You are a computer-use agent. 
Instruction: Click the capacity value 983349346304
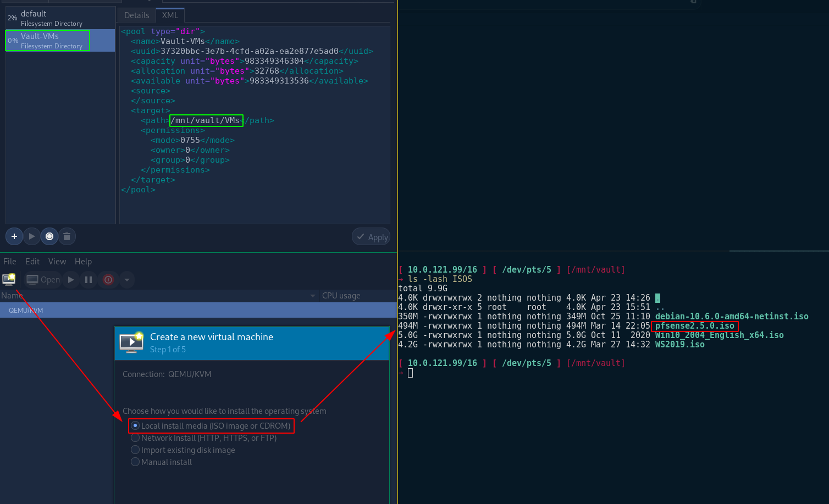point(274,61)
